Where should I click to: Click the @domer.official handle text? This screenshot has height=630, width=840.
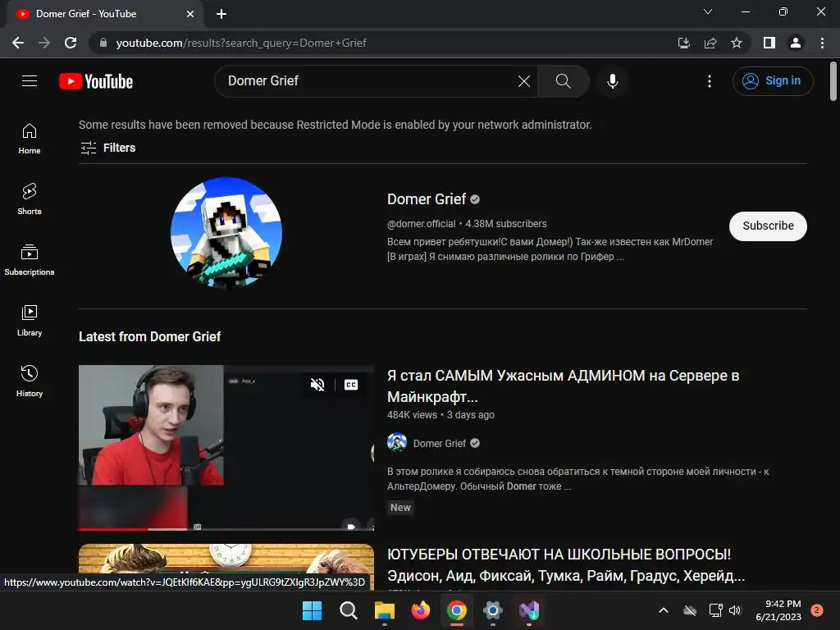pos(421,224)
